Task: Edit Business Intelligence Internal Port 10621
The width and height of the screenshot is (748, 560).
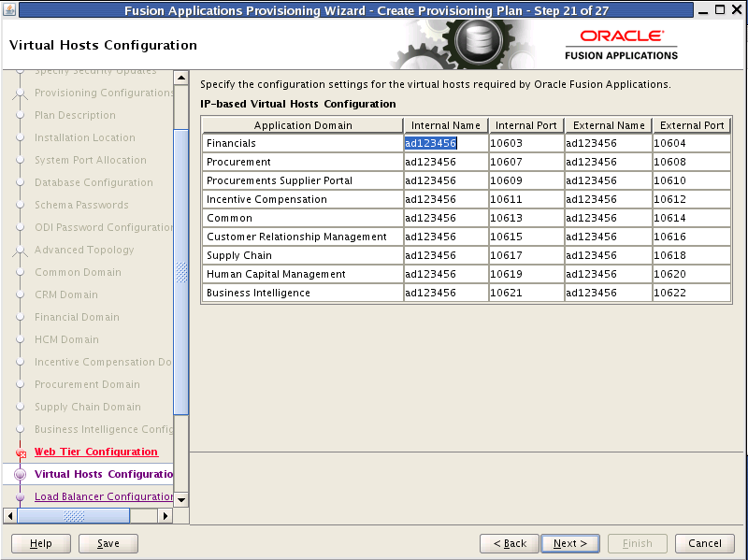Action: point(526,293)
